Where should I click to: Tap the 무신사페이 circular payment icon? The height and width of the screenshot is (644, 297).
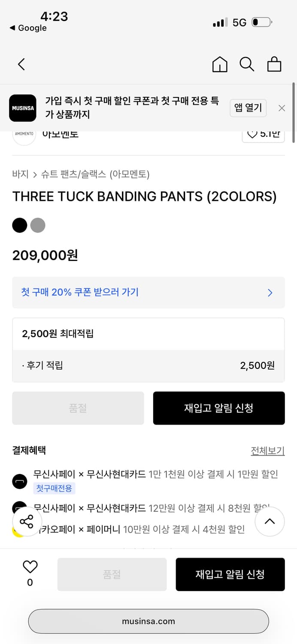click(20, 481)
